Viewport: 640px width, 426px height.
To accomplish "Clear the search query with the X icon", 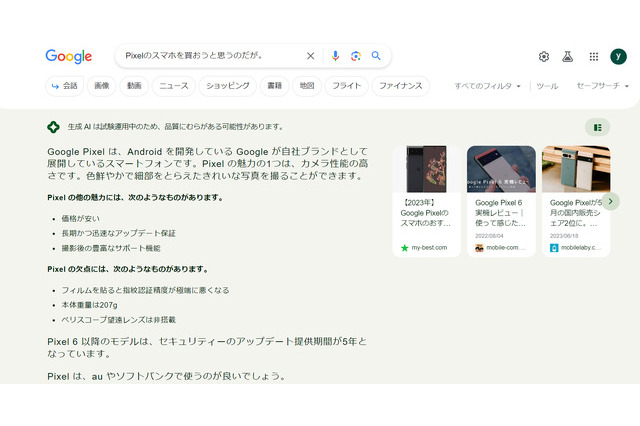I will point(311,56).
